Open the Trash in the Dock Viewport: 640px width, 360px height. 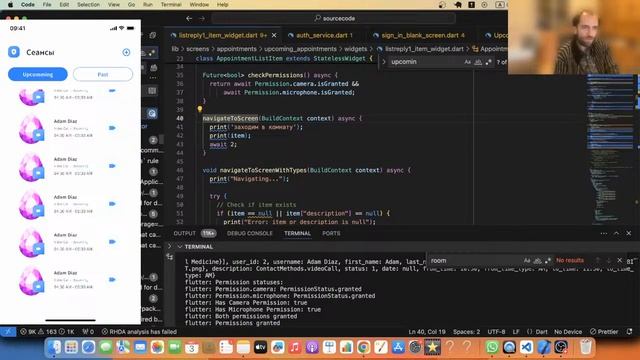pos(586,347)
